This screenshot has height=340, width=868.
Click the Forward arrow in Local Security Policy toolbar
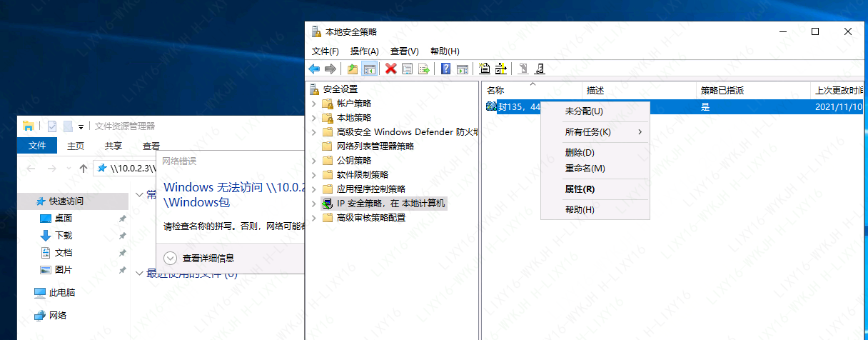[x=330, y=69]
